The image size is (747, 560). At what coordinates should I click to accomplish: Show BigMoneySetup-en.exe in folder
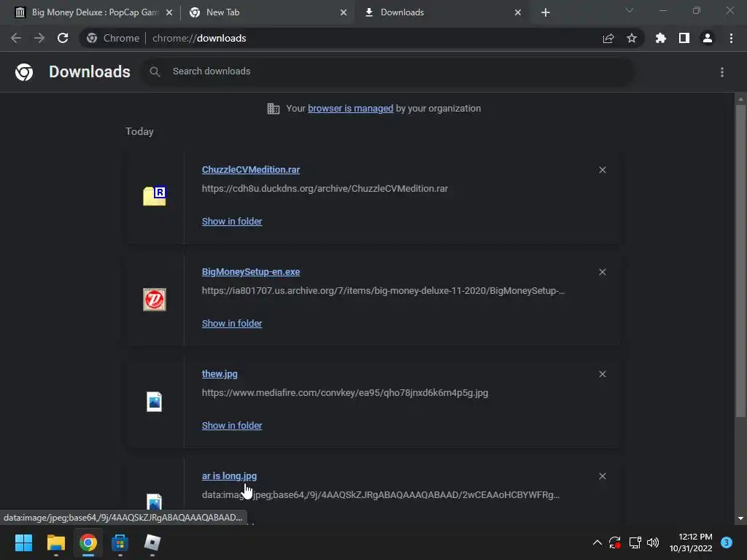(x=232, y=323)
